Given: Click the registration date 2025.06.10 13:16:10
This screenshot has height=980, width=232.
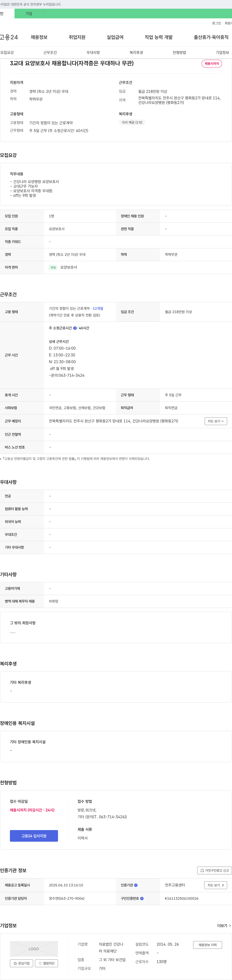Looking at the screenshot, I should (x=66, y=885).
